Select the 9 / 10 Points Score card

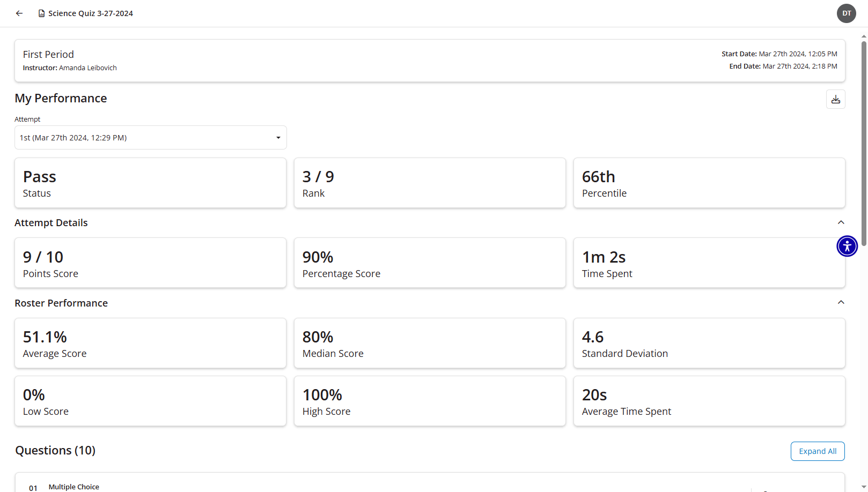pos(150,263)
